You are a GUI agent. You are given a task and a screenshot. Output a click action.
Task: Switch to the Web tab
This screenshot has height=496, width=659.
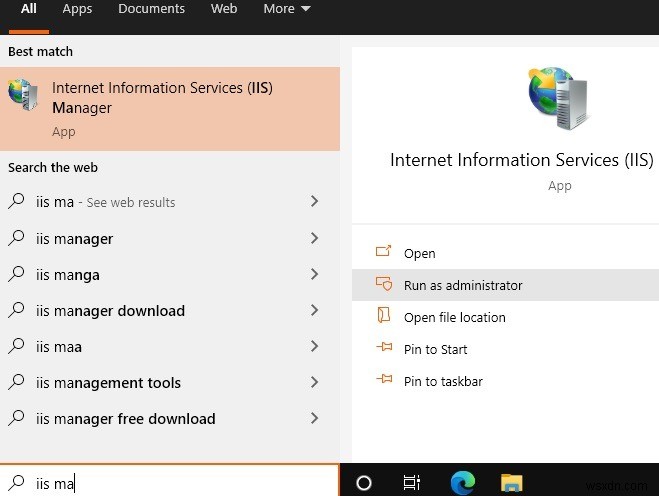[224, 8]
